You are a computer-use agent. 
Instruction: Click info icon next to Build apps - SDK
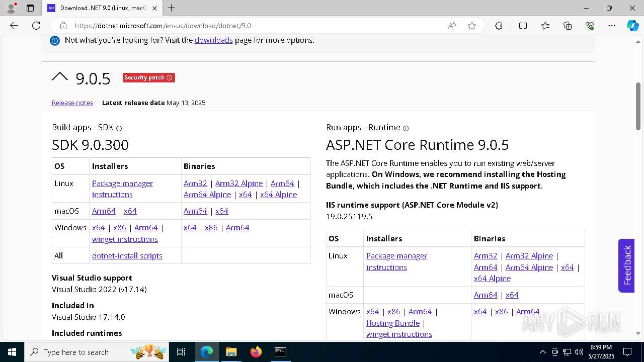coord(119,128)
